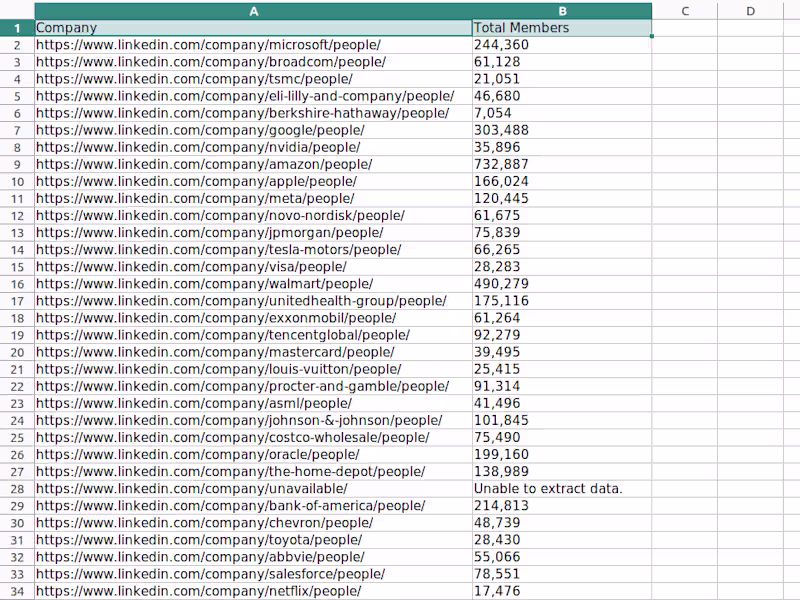The height and width of the screenshot is (600, 800).
Task: Click the cell with value 78,551
Action: point(562,574)
